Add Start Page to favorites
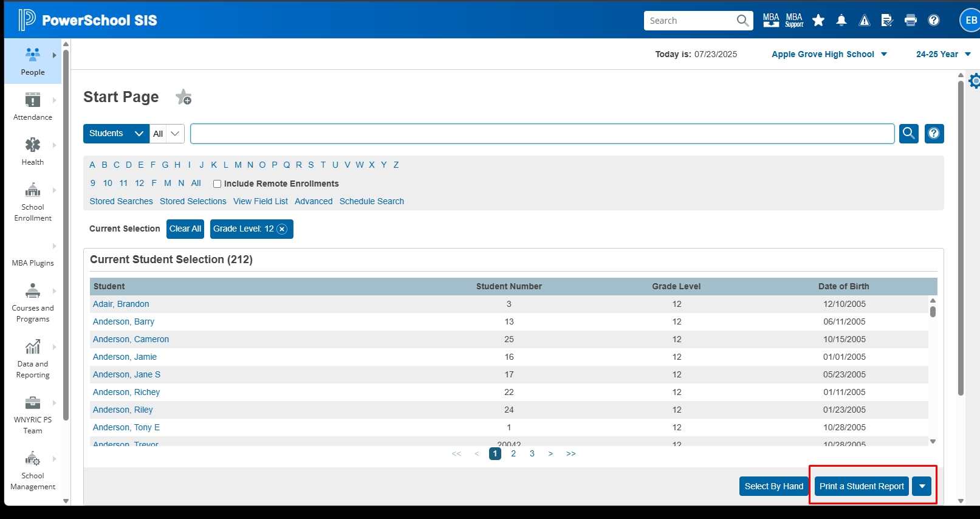980x519 pixels. pos(183,97)
